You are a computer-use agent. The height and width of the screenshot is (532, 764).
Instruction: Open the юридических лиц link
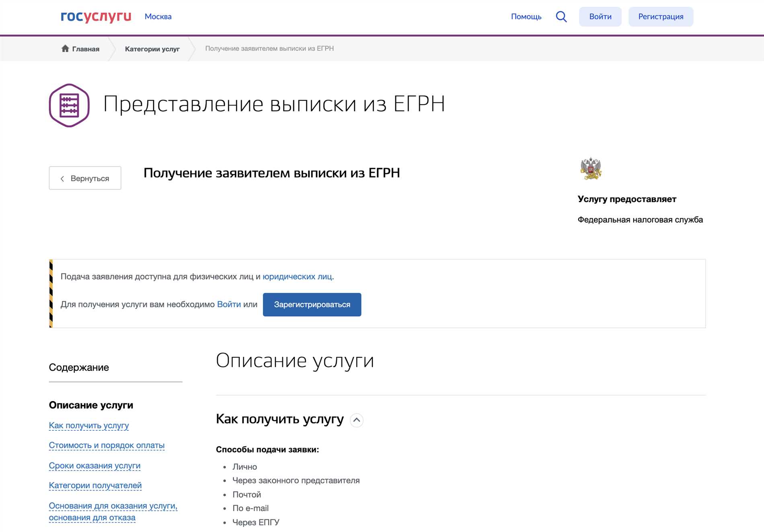(x=297, y=276)
